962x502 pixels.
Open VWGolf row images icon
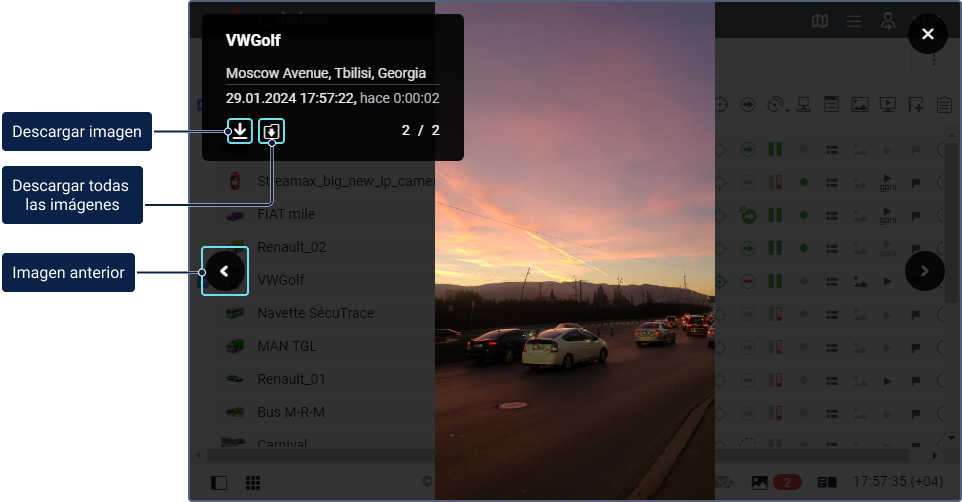click(x=860, y=282)
